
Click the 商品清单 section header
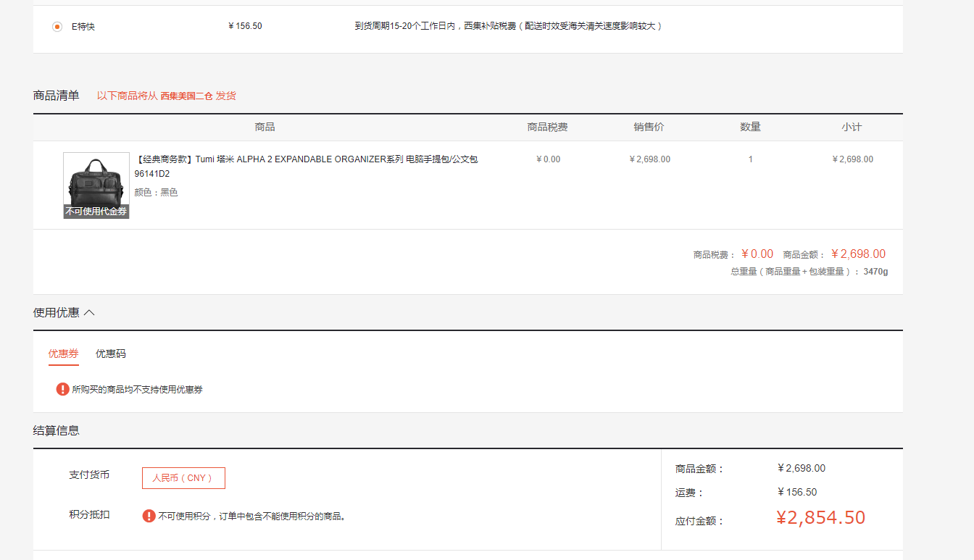57,95
